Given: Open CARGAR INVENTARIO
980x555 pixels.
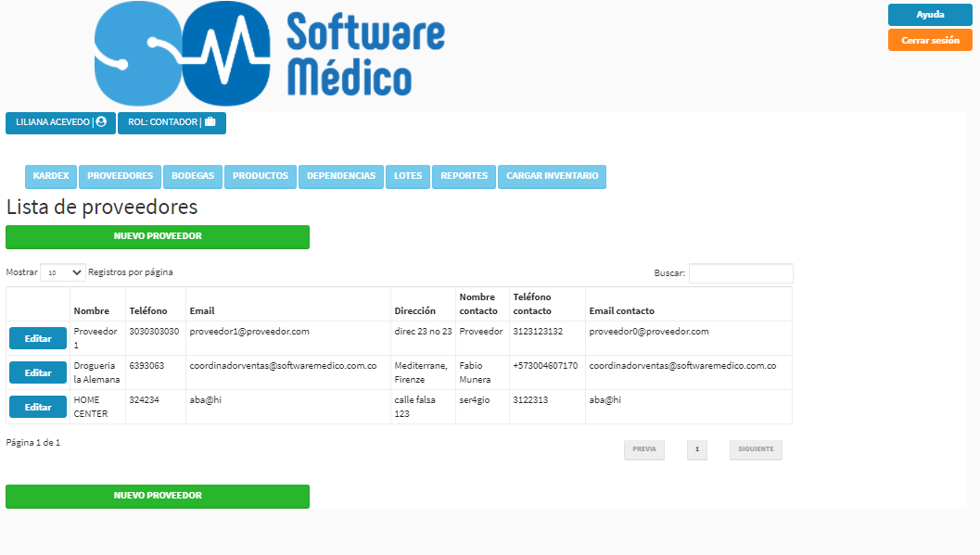Looking at the screenshot, I should tap(552, 176).
